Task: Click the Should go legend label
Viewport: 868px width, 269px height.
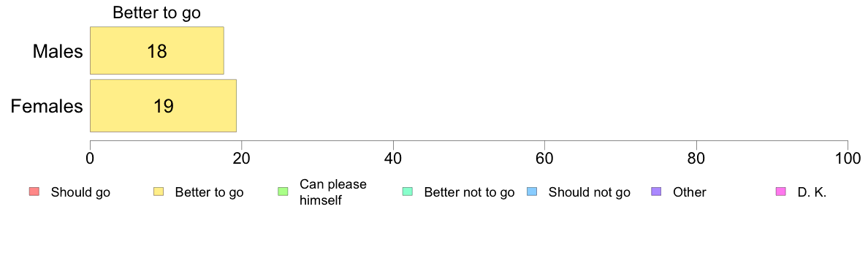Action: (x=80, y=193)
